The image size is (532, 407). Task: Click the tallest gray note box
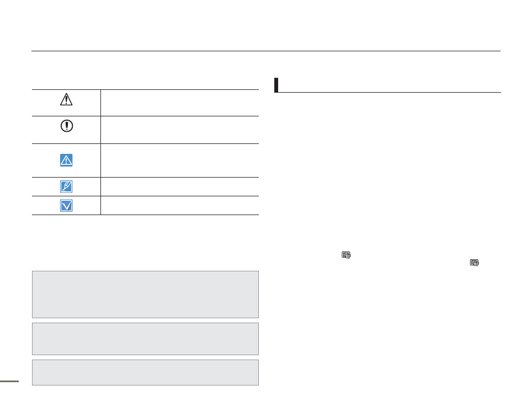point(145,294)
